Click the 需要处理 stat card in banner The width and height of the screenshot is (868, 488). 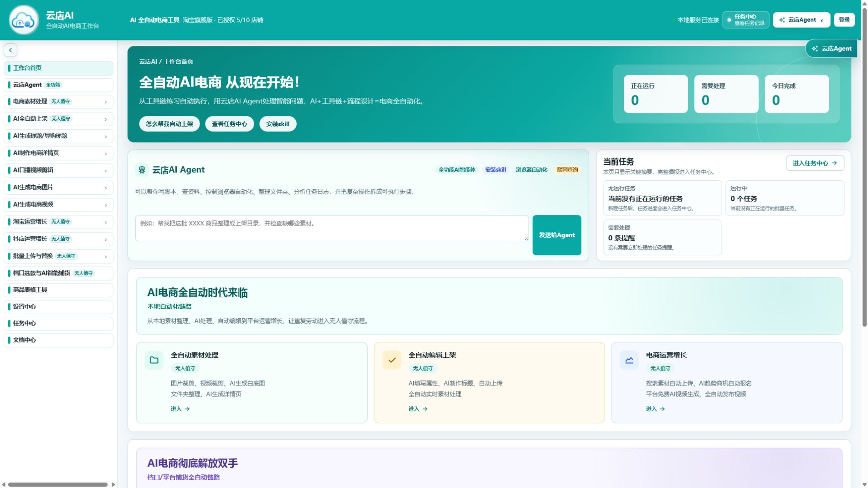pos(726,94)
